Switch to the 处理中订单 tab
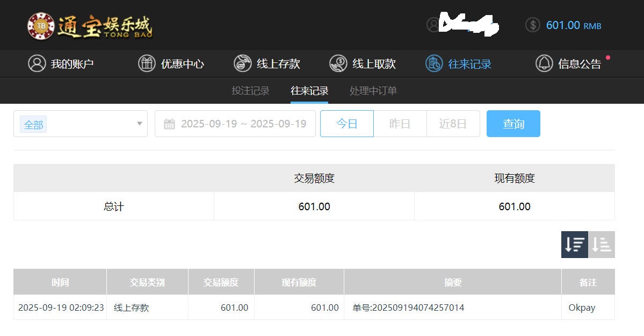This screenshot has height=336, width=644. (373, 91)
